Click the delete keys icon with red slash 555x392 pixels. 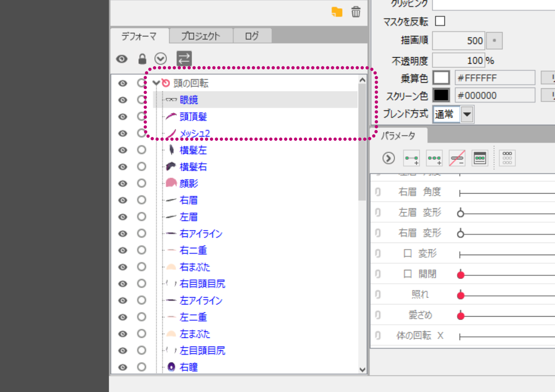pyautogui.click(x=457, y=158)
